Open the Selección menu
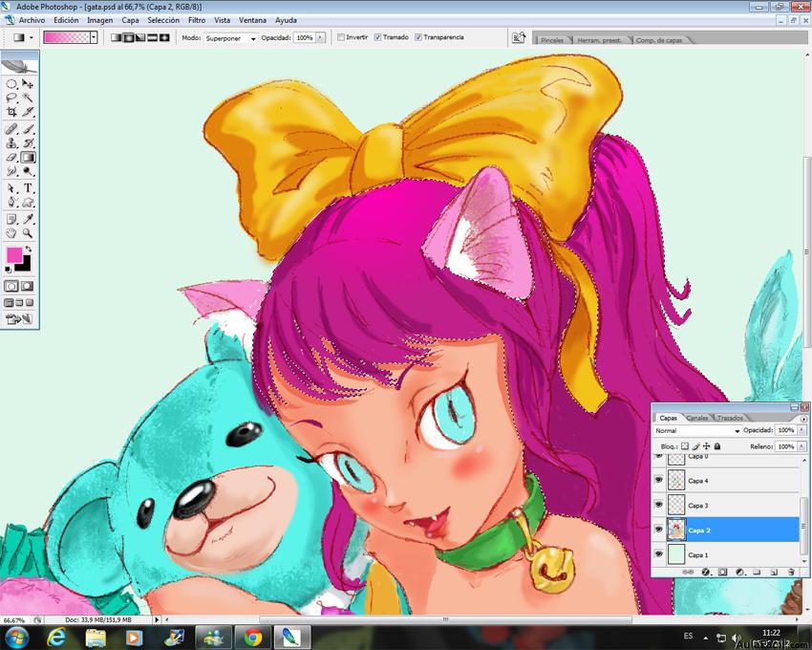 click(163, 20)
